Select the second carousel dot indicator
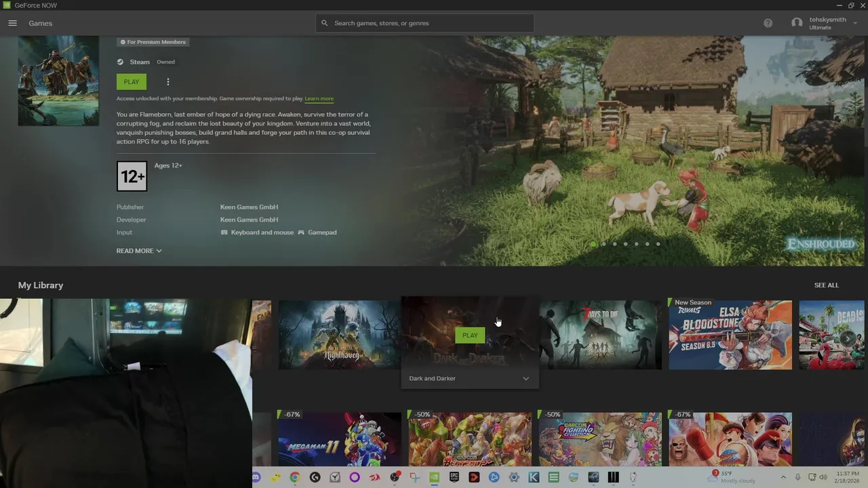868x488 pixels. (604, 244)
